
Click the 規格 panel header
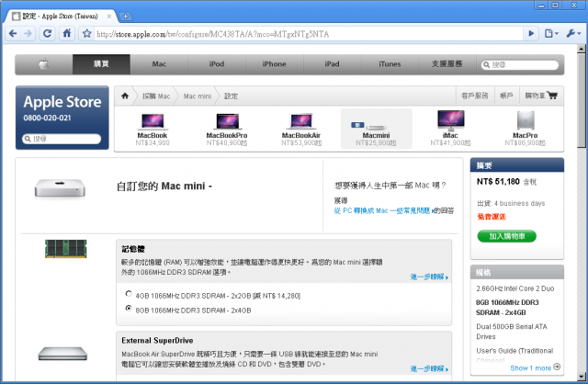pyautogui.click(x=517, y=272)
